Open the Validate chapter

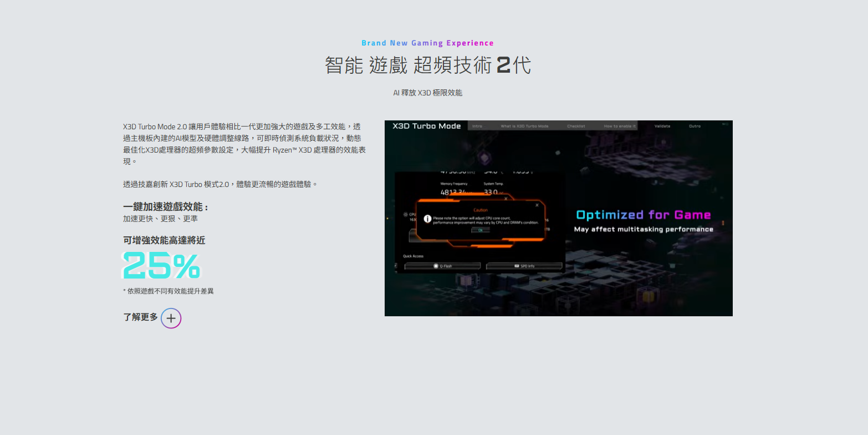tap(662, 126)
